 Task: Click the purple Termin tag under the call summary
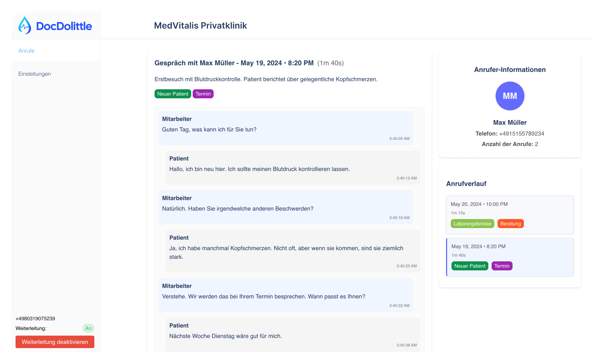203,94
